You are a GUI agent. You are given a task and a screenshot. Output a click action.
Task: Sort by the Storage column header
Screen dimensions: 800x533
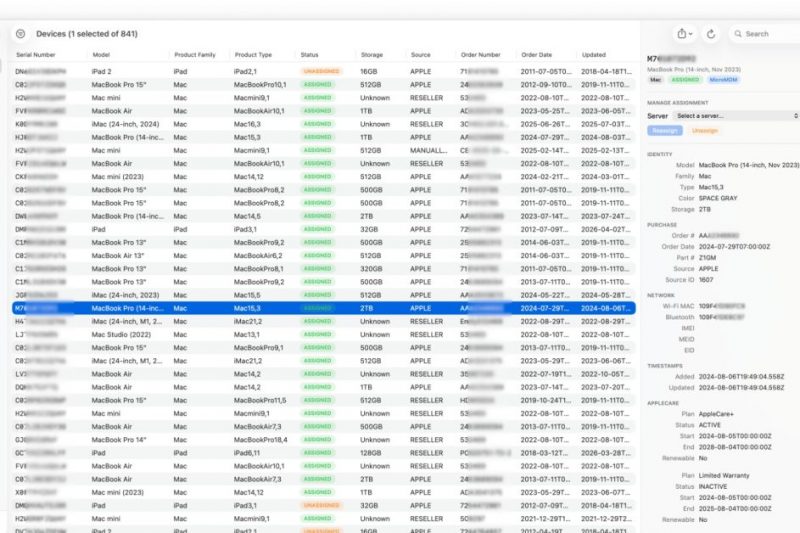[371, 55]
